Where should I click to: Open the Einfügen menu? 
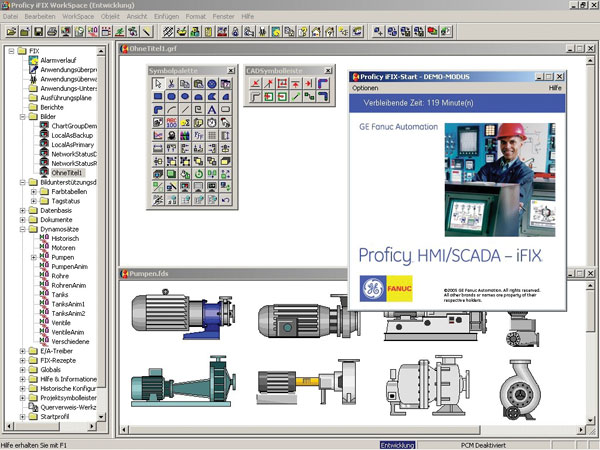tap(168, 18)
